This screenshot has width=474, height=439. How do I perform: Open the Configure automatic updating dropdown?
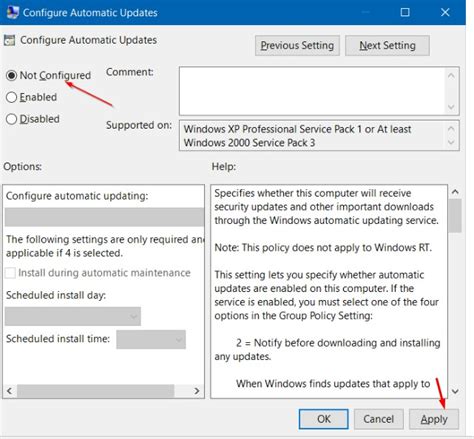[x=104, y=217]
